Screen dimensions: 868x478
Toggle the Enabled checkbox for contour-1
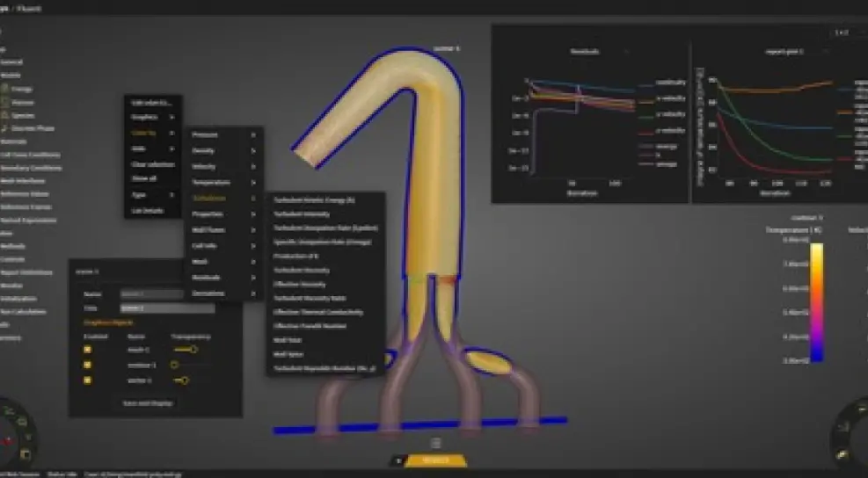pos(87,365)
